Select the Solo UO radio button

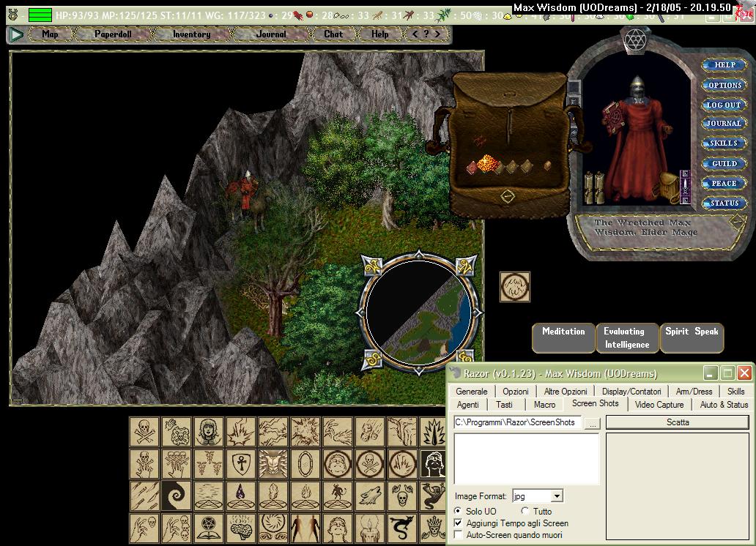(x=458, y=511)
